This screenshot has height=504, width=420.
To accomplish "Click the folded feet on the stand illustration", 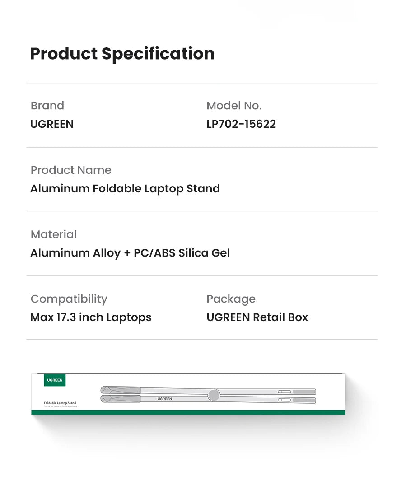I will click(121, 394).
